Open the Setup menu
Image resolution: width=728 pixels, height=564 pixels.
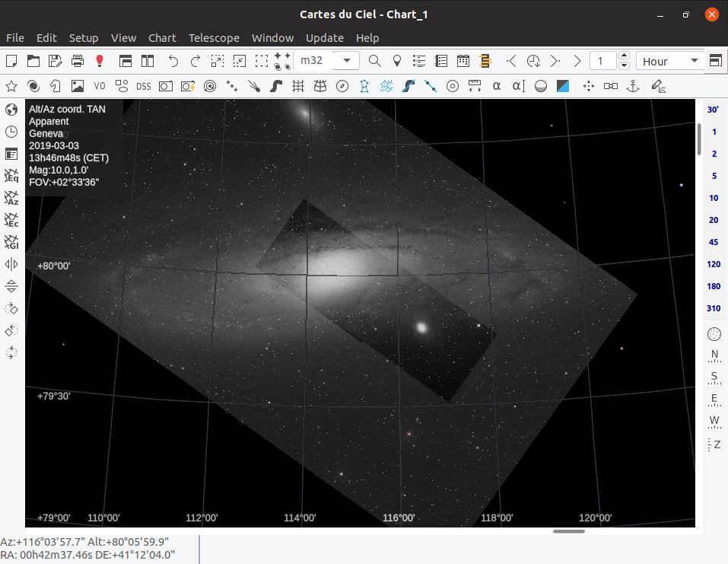point(84,37)
